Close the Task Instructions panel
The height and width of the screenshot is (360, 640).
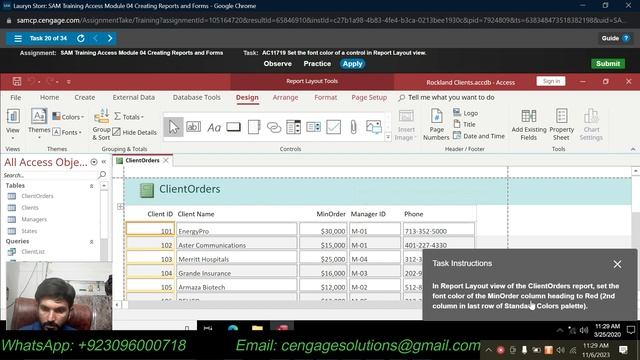click(617, 264)
